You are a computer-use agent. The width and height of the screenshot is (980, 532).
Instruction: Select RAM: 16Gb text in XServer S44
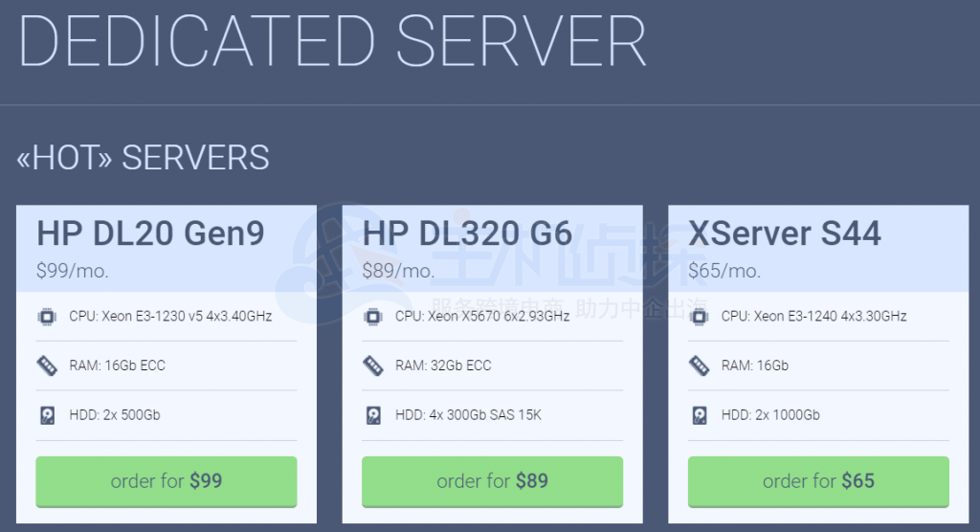[755, 366]
